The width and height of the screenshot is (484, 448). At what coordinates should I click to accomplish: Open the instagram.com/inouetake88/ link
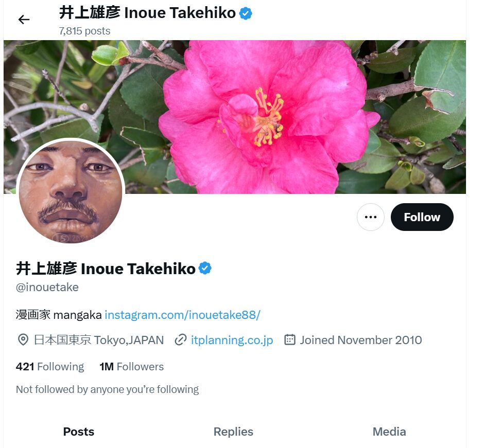[182, 315]
